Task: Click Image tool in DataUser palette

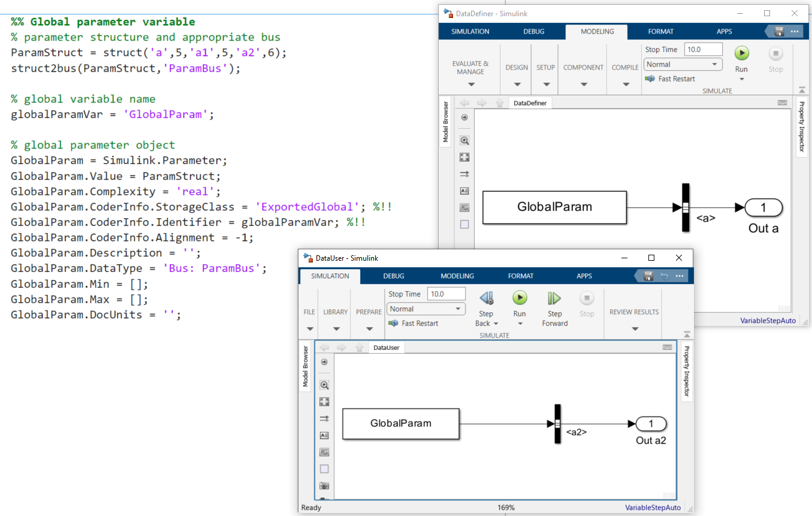Action: [x=324, y=452]
